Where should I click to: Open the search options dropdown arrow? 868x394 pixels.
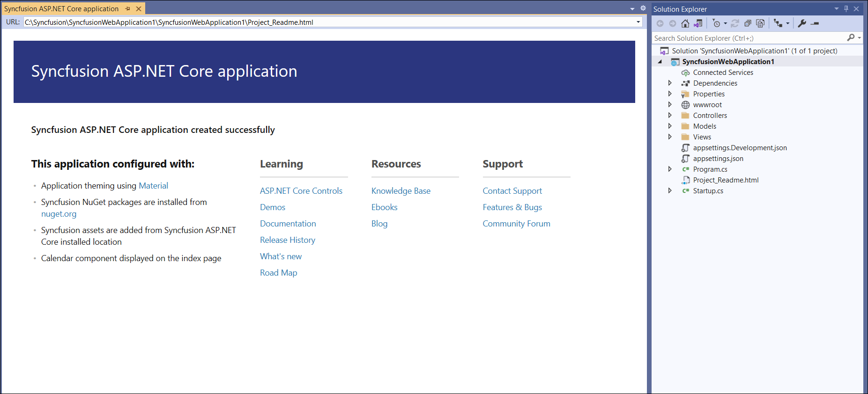coord(860,38)
